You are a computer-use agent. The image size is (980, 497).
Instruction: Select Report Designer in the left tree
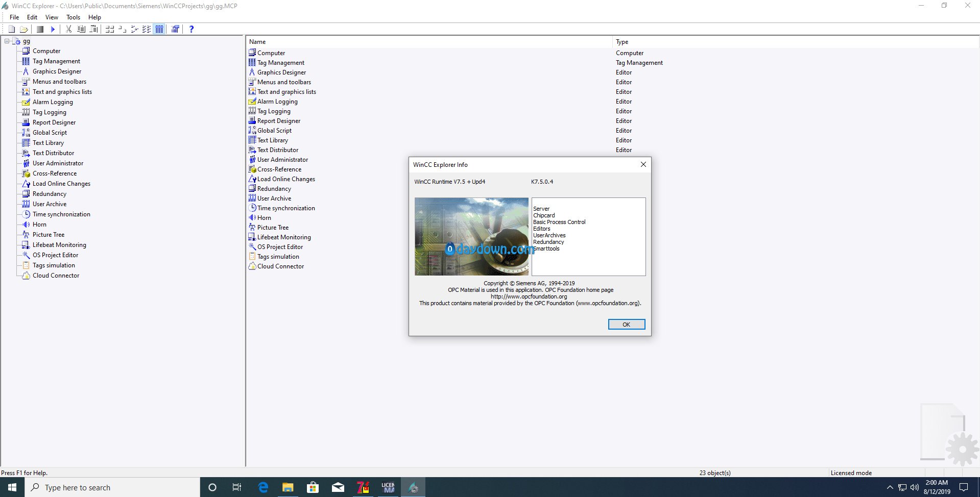click(54, 122)
